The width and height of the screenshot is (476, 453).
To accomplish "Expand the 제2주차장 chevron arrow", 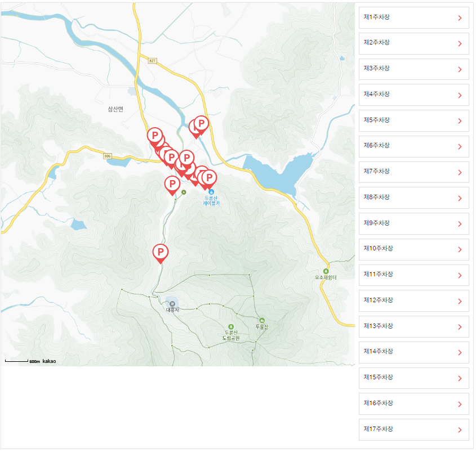I will pyautogui.click(x=460, y=44).
